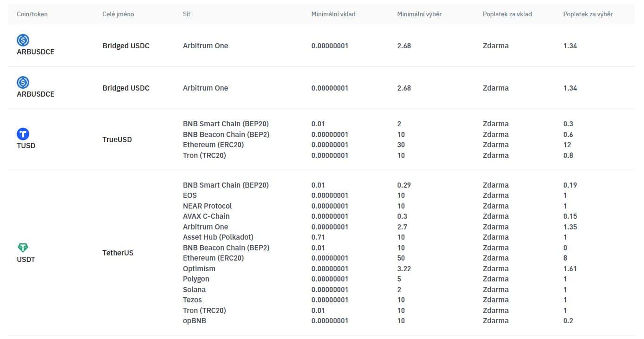Click the opBNB network entry
Screen dimensions: 644x339
[x=195, y=321]
